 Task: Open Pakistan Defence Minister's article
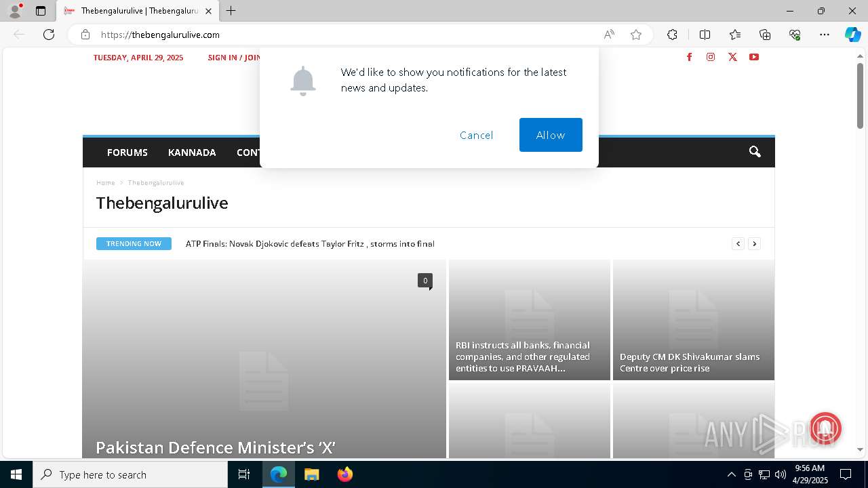click(216, 447)
